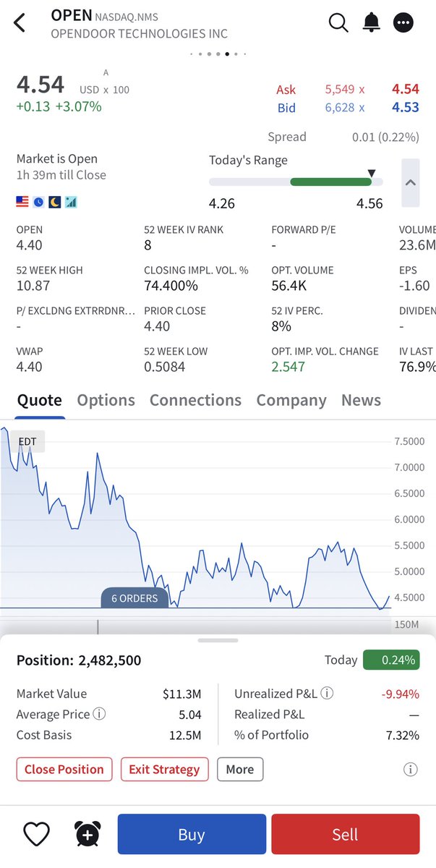Tap the US flag exchange icon
Screen dimensions: 436x868
coord(22,202)
